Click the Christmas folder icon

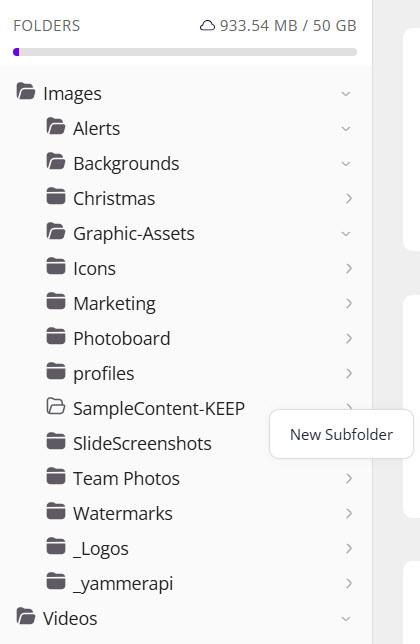[x=55, y=196]
